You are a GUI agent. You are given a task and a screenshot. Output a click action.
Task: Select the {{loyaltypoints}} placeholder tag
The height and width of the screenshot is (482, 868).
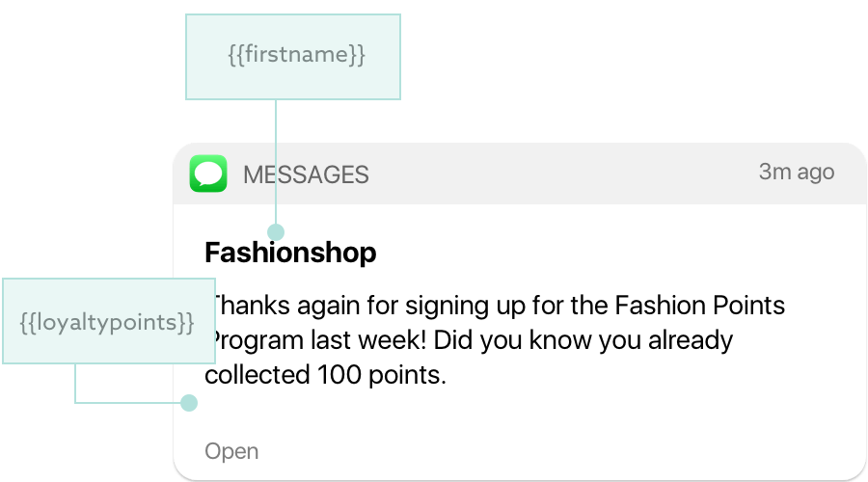coord(107,322)
